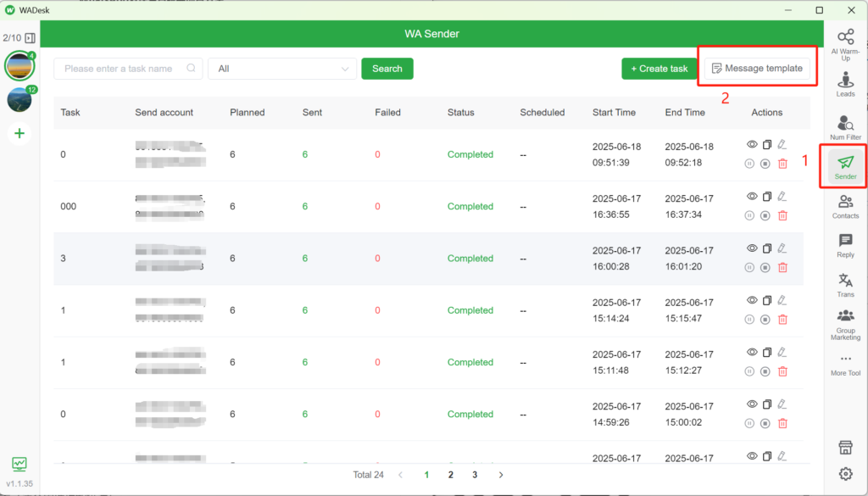The height and width of the screenshot is (496, 868).
Task: View details of task started 15:11:48
Action: [x=752, y=353]
